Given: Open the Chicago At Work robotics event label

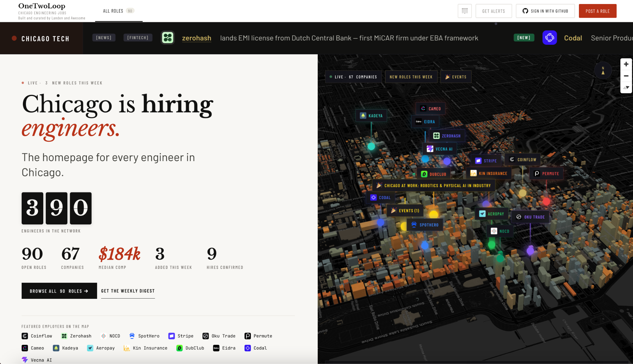Looking at the screenshot, I should point(434,186).
